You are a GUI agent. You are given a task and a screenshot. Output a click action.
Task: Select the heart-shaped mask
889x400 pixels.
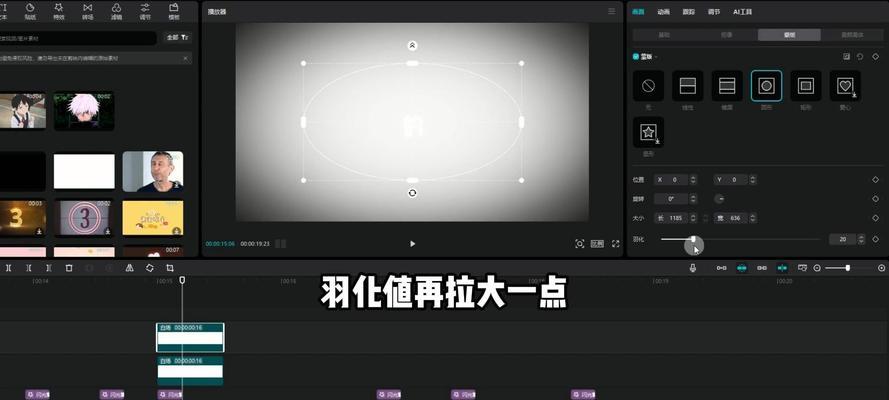[845, 86]
